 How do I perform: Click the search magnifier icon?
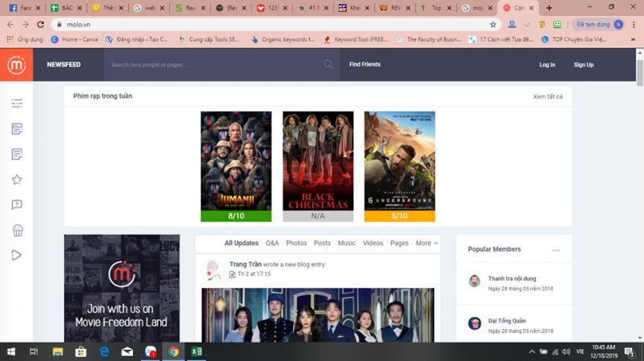(328, 64)
